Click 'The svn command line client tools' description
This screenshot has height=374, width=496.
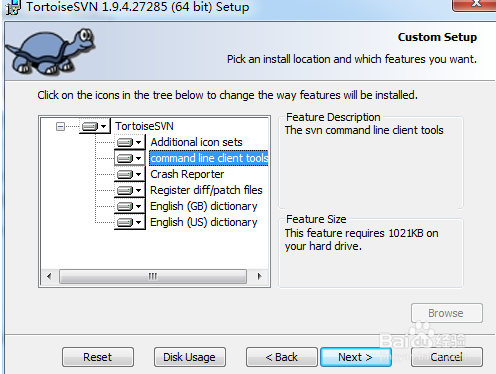[364, 130]
